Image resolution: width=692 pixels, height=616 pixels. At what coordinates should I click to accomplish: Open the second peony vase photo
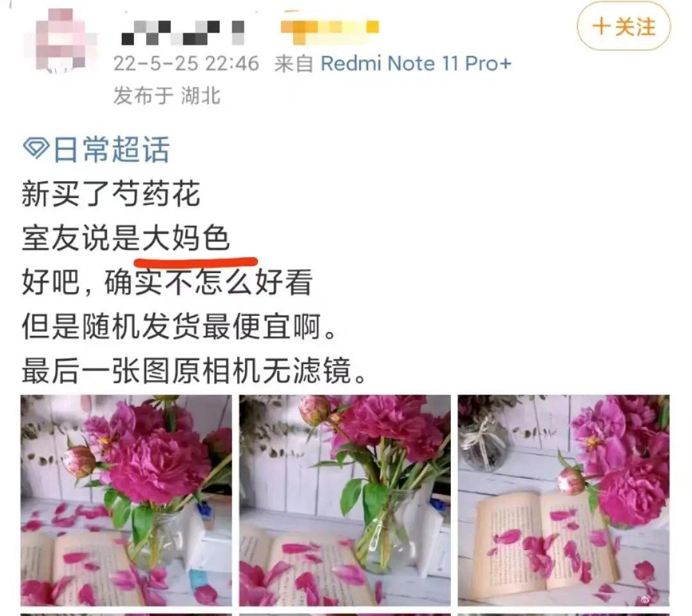[344, 500]
